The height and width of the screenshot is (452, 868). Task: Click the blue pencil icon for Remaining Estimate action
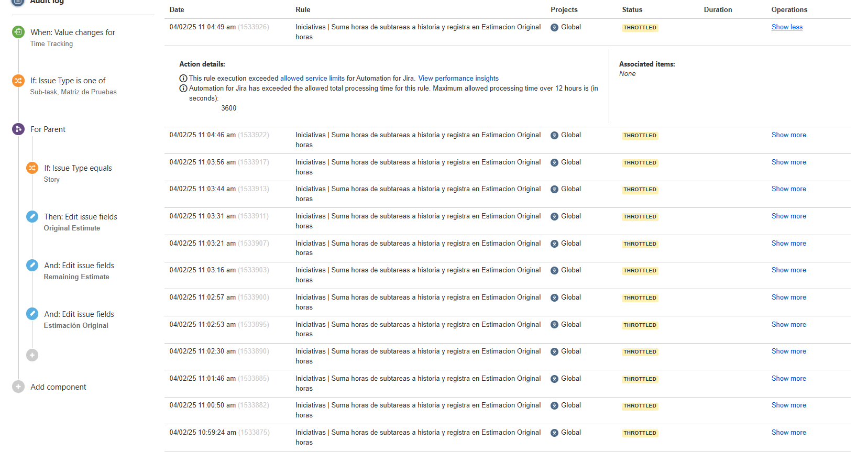[32, 265]
